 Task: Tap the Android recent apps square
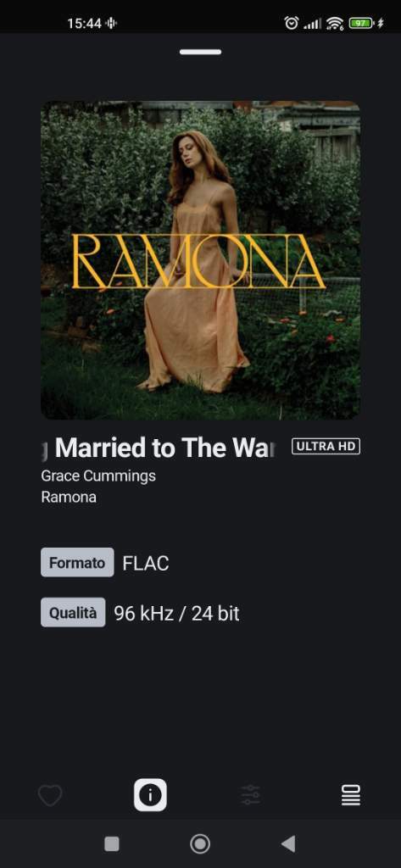pyautogui.click(x=112, y=843)
